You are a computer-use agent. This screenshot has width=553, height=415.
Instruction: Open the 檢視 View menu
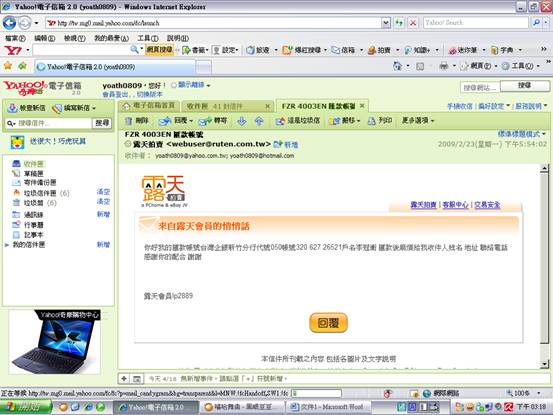(74, 38)
